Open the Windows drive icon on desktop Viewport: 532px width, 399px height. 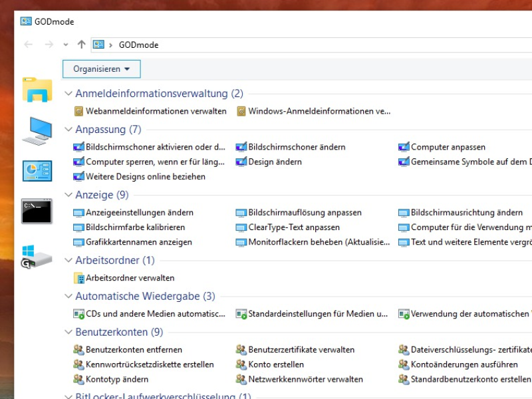[x=37, y=256]
